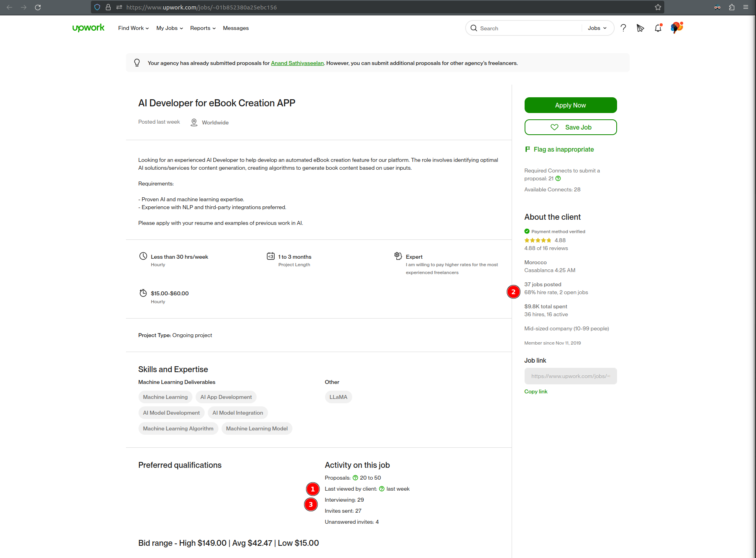Screen dimensions: 756x558
Task: Click the LLaMA skill tag
Action: (338, 397)
